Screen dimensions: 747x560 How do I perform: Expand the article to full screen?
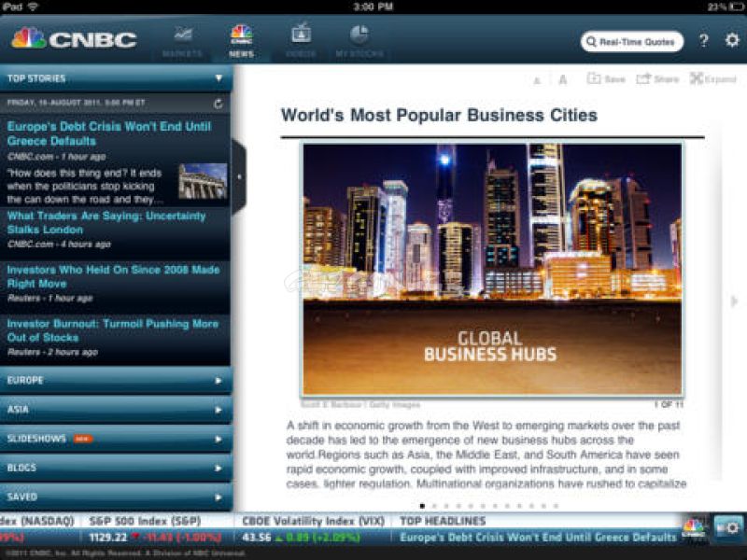pyautogui.click(x=713, y=79)
